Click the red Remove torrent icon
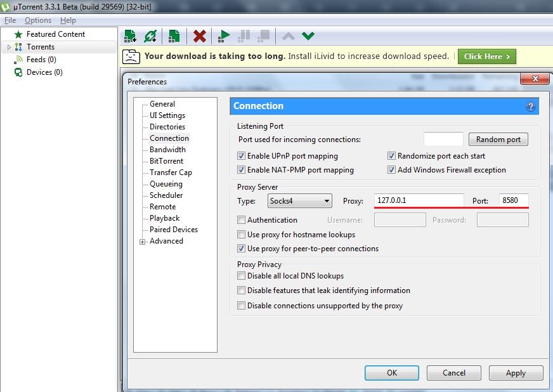This screenshot has width=553, height=392. pos(200,36)
